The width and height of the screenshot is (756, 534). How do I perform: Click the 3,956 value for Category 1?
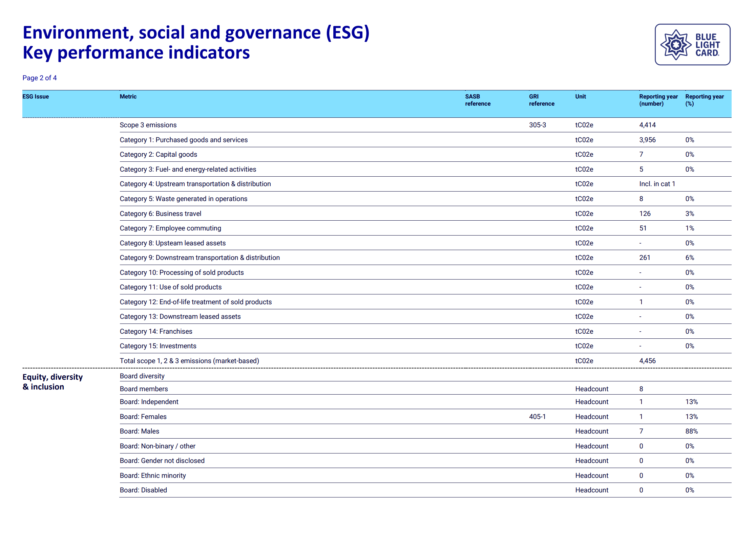647,140
